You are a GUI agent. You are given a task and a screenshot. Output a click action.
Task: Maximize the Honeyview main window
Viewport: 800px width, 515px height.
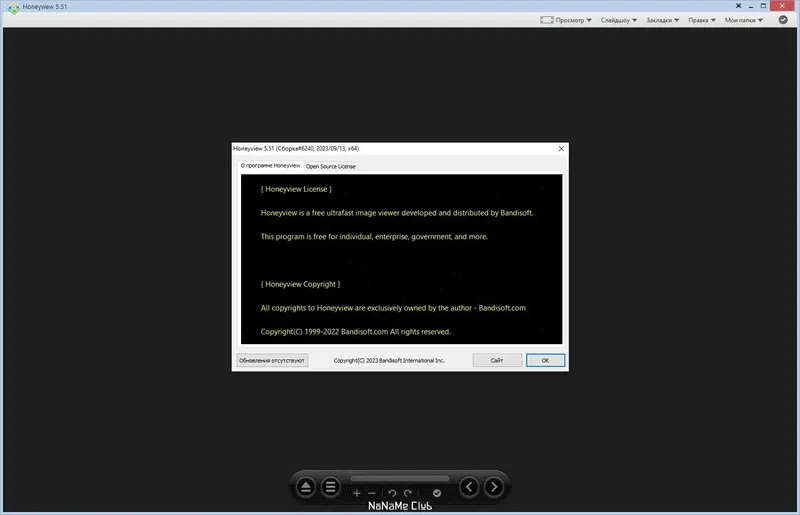pos(763,6)
